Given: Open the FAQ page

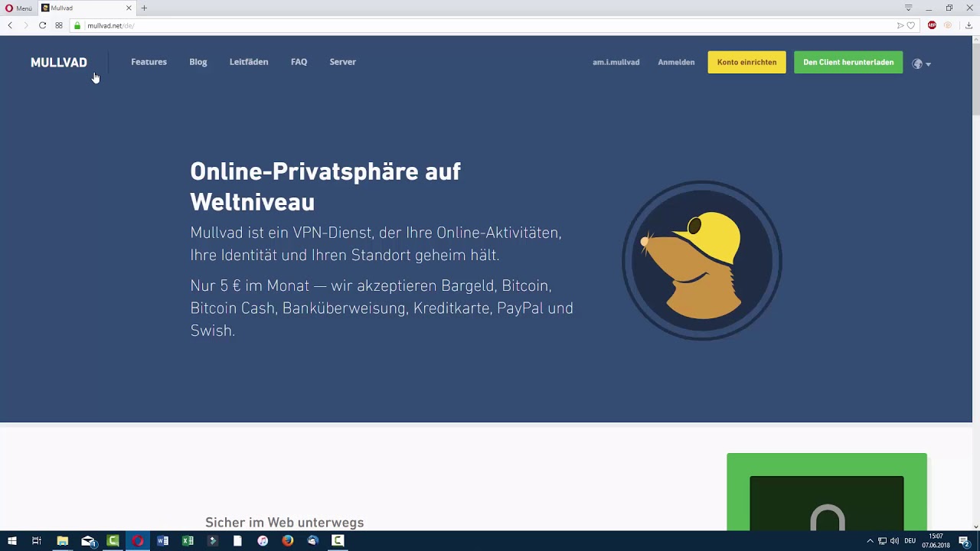Looking at the screenshot, I should 299,62.
